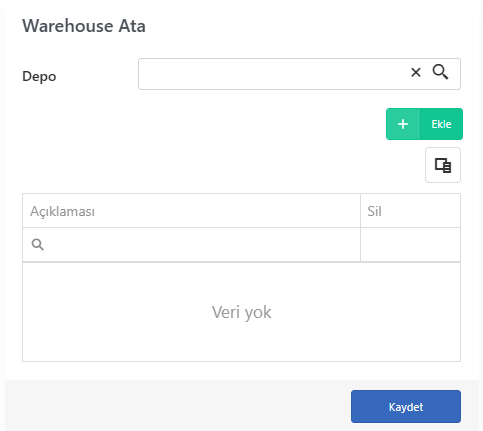Screen dimensions: 483x431
Task: Click the Sil column header
Action: pyautogui.click(x=410, y=211)
